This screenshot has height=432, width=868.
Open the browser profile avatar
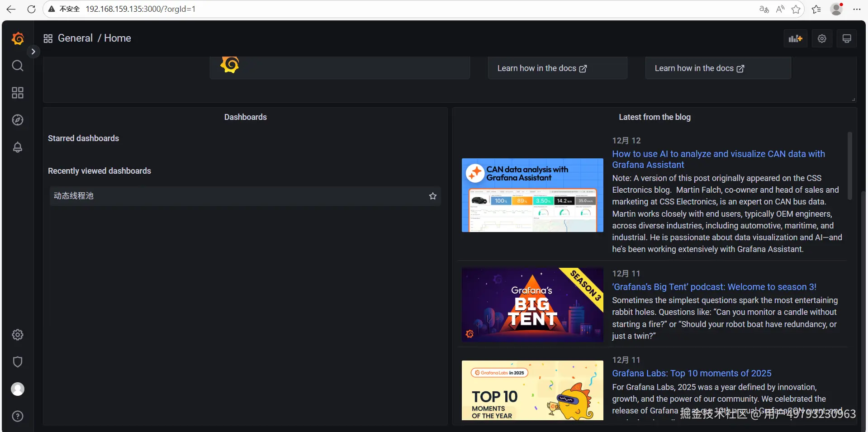pyautogui.click(x=837, y=9)
